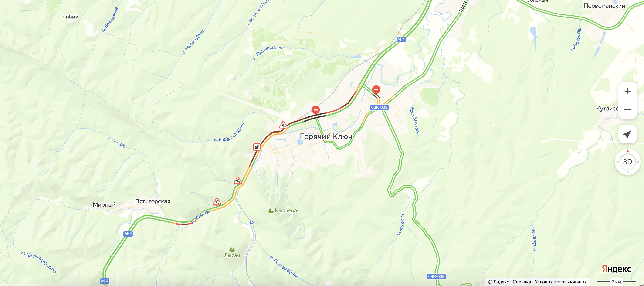Open the Справка link
644x286 pixels.
click(522, 282)
